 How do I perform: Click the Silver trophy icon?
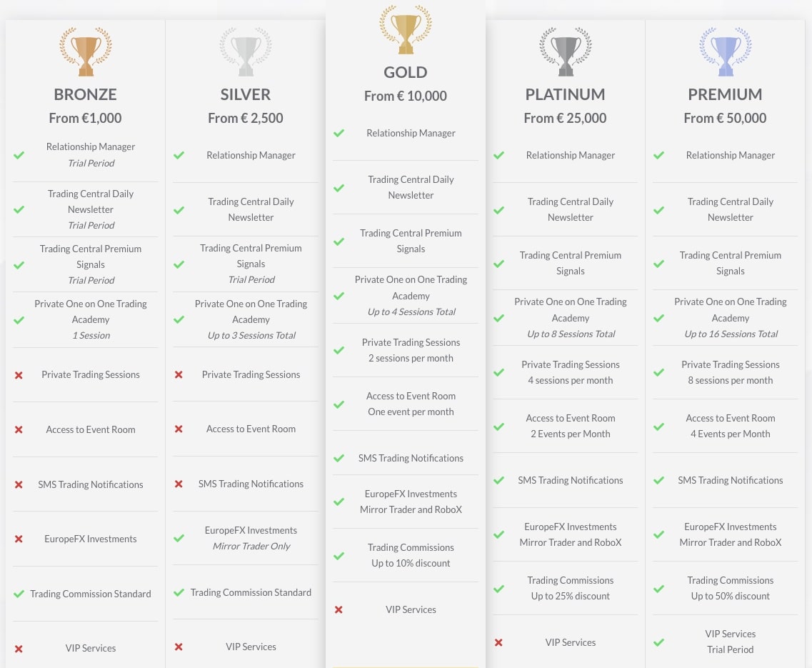coord(246,51)
